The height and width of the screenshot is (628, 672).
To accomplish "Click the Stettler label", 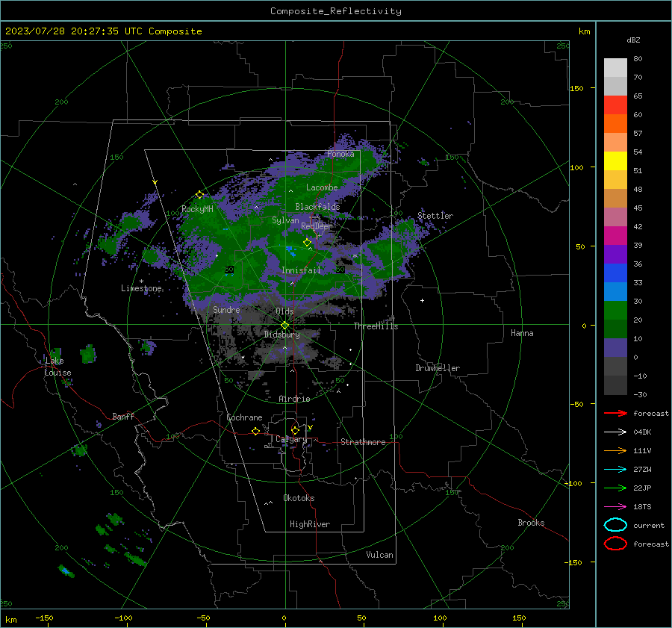I will point(435,216).
